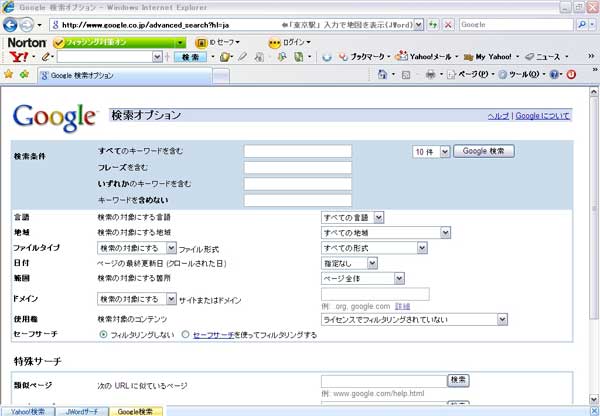
Task: Open the ページ(P) menu
Action: pyautogui.click(x=471, y=74)
